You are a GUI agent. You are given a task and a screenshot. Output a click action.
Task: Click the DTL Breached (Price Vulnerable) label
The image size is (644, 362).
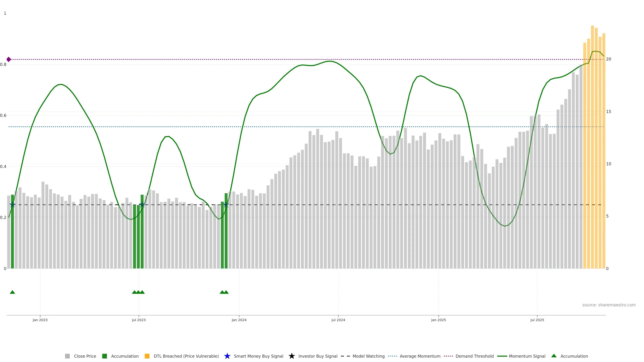point(186,356)
